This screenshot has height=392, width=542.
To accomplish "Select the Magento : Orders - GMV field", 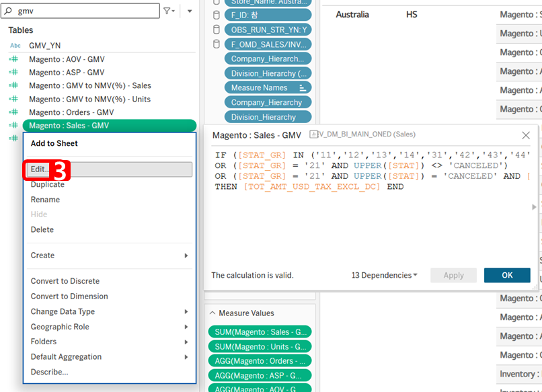I will pos(71,112).
